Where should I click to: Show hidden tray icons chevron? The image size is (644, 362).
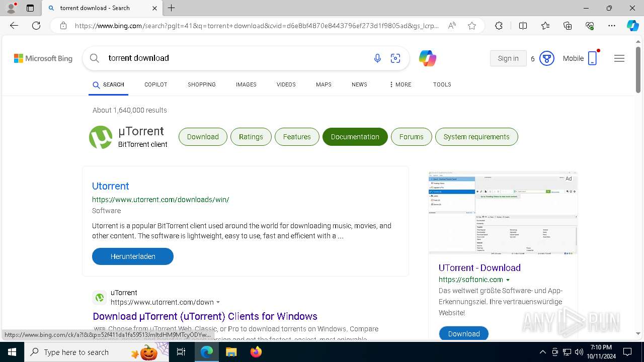(x=542, y=352)
